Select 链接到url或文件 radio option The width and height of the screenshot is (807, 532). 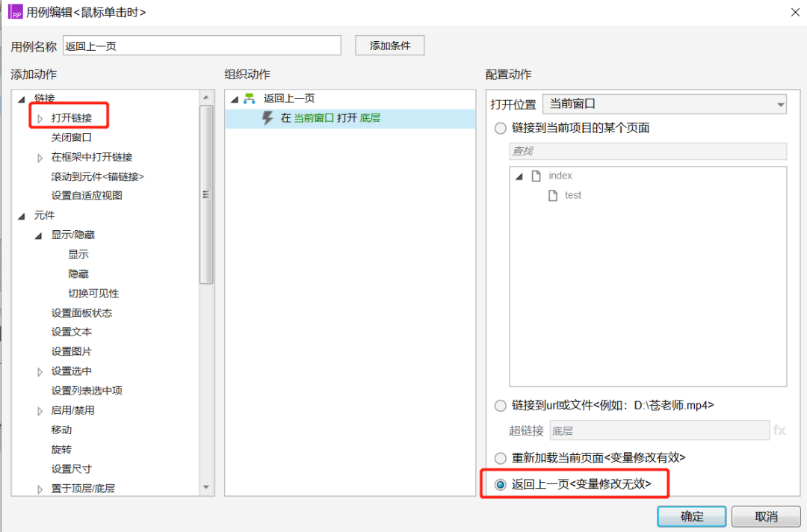pos(501,406)
